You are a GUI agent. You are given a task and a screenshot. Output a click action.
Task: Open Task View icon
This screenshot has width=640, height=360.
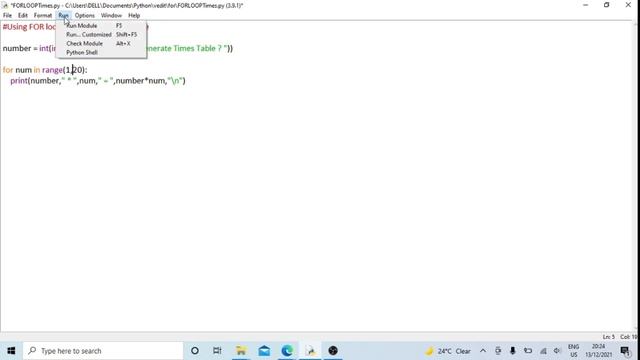tap(217, 351)
